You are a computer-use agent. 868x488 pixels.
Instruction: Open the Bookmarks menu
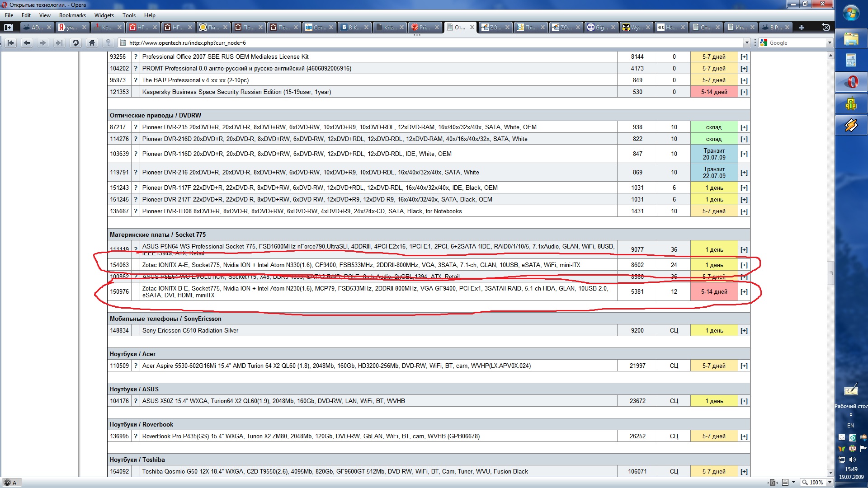[72, 15]
